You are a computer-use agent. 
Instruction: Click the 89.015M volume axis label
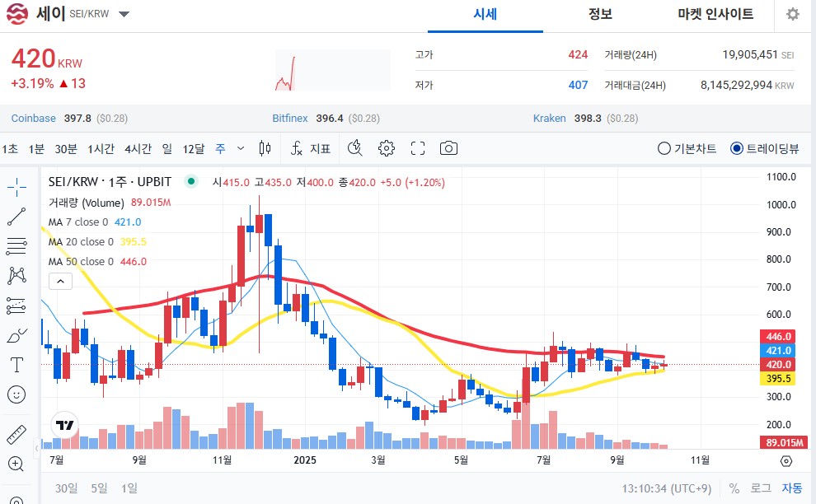(784, 442)
